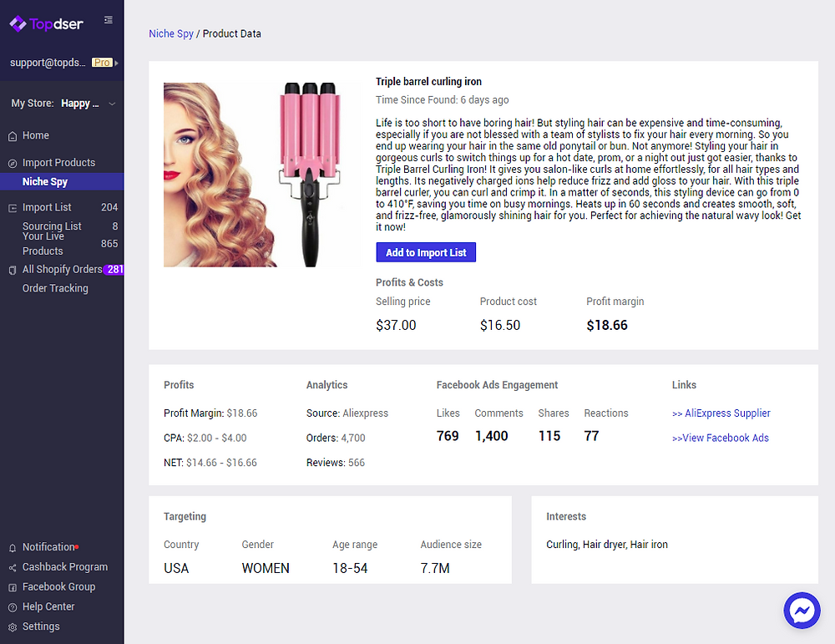The image size is (835, 644).
Task: Click the Product Data breadcrumb text
Action: click(x=232, y=33)
